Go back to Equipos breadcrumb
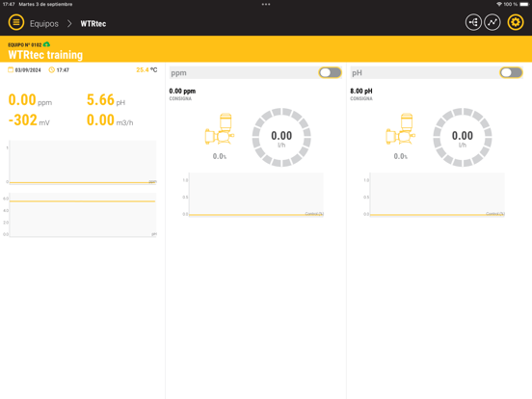This screenshot has height=399, width=532. (x=44, y=24)
